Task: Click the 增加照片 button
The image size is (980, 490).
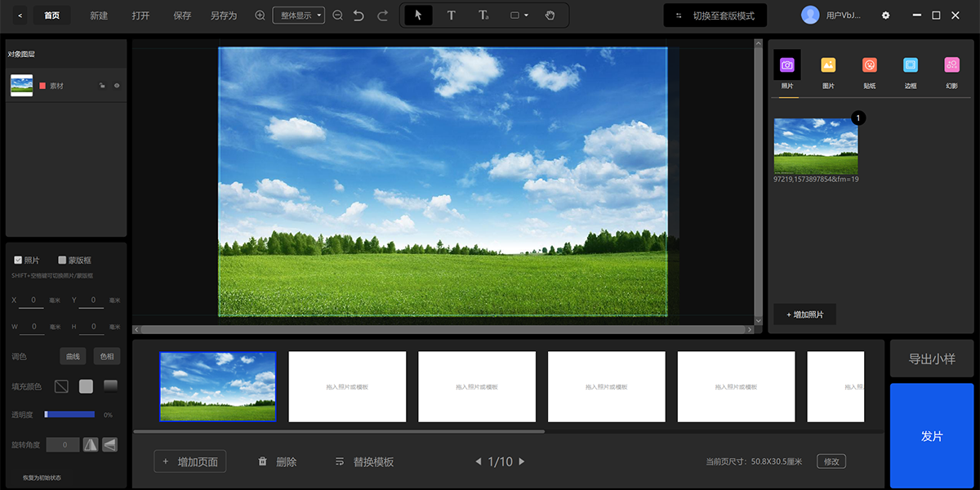Action: pos(804,314)
